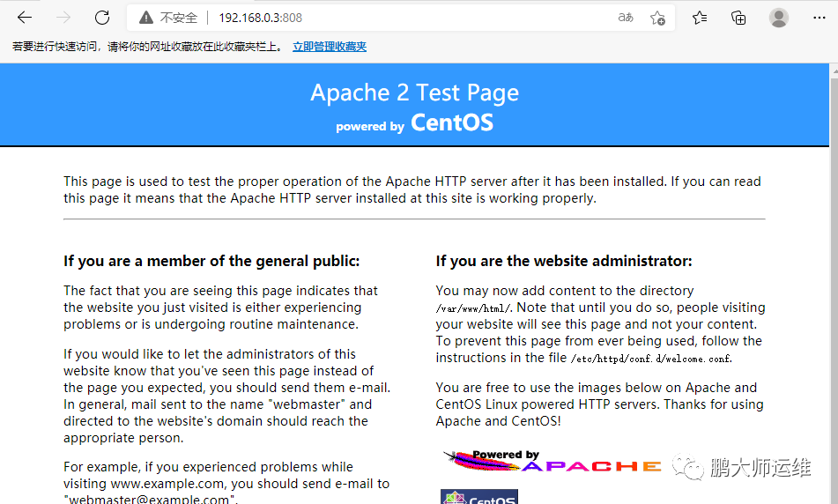Click the scrollbar up arrow
Screen dimensions: 838x504
834,70
